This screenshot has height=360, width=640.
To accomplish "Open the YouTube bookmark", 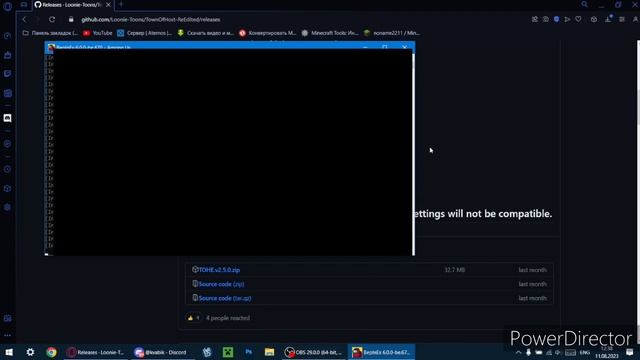I will coord(98,33).
